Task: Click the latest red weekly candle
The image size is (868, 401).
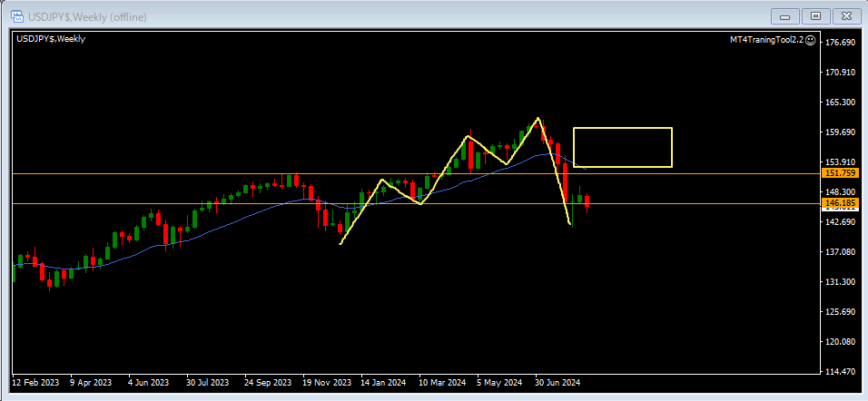Action: coord(588,202)
